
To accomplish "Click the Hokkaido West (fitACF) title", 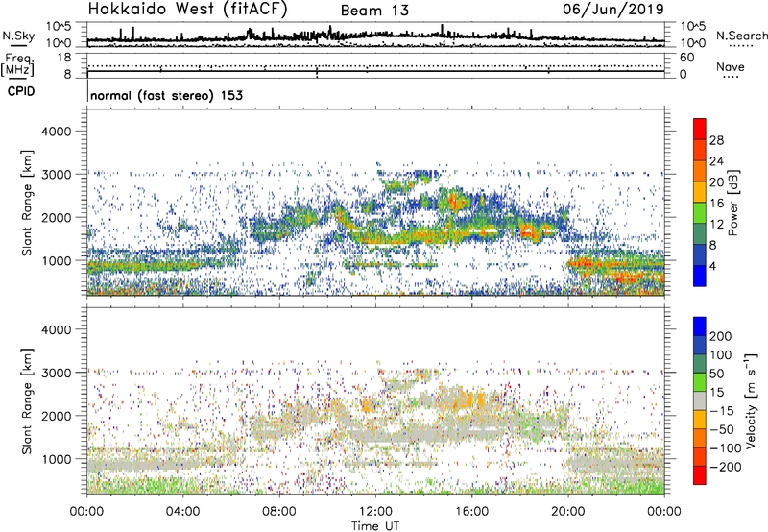I will pos(187,10).
